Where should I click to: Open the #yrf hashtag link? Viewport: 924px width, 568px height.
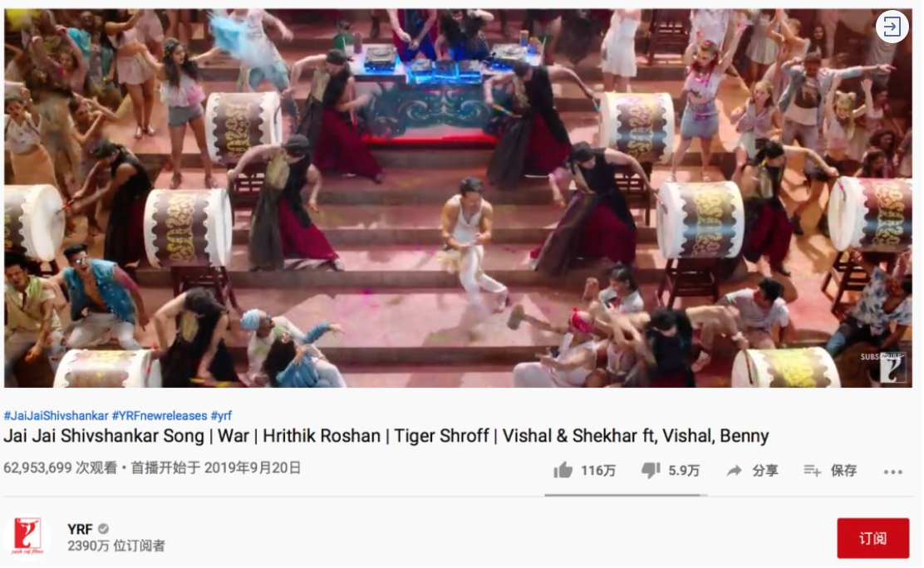point(221,416)
